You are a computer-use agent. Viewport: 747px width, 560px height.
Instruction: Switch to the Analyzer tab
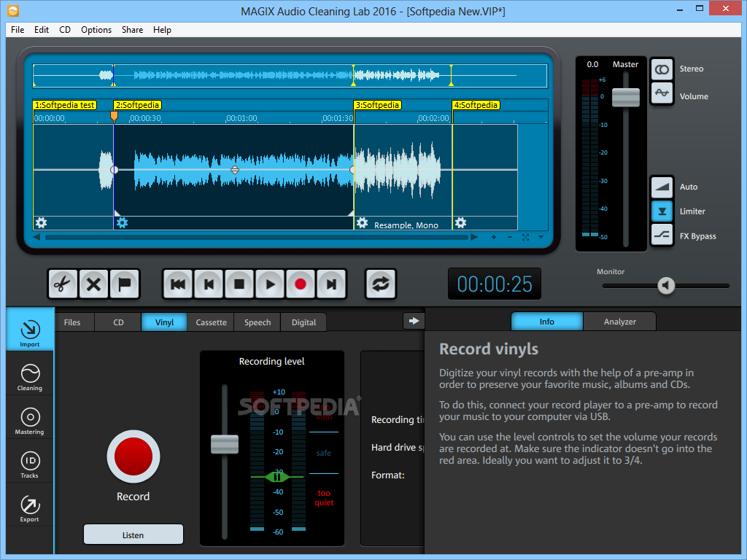[x=620, y=322]
